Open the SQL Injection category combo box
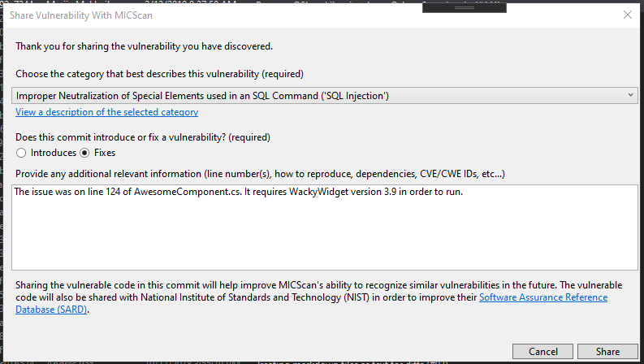 coord(325,95)
